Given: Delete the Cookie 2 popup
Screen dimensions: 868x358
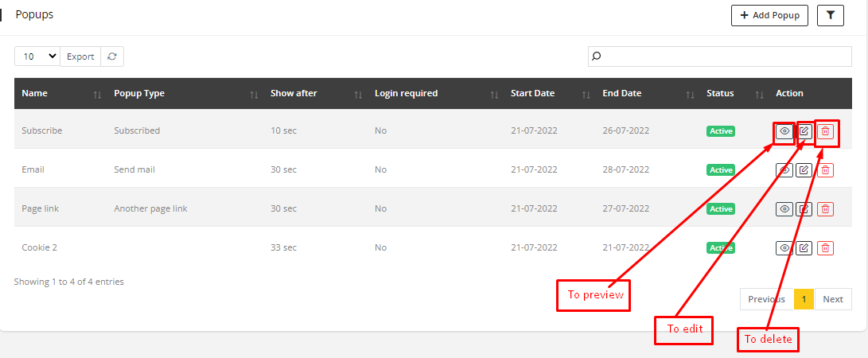Looking at the screenshot, I should click(826, 247).
